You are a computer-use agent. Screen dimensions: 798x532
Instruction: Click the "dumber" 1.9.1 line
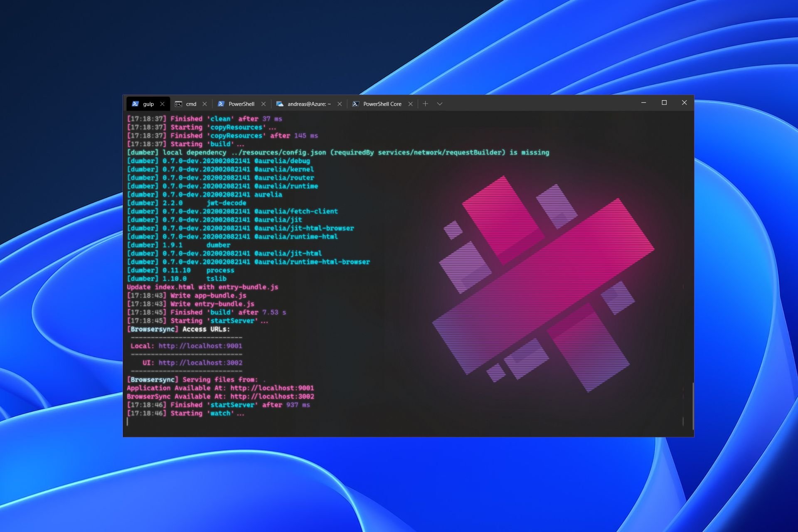(x=179, y=245)
